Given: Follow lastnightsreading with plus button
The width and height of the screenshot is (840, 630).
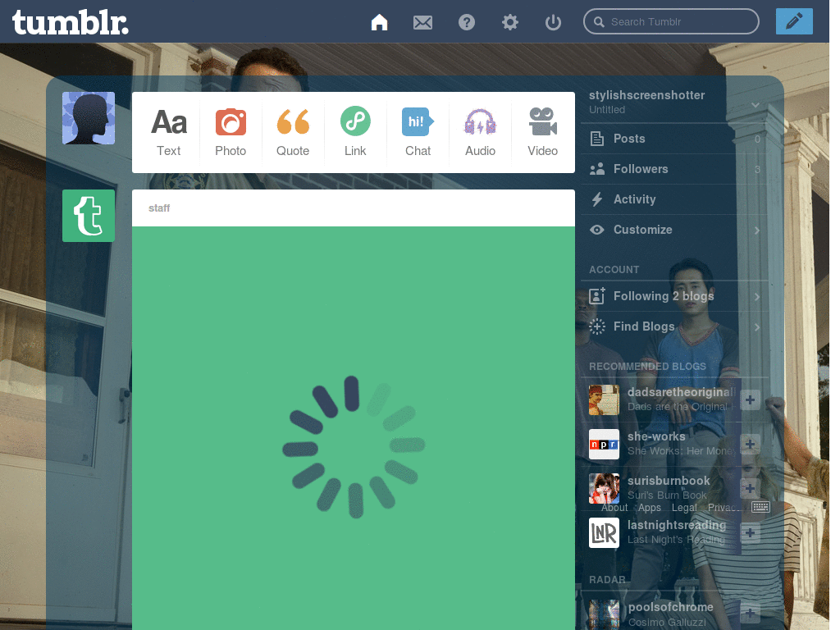Looking at the screenshot, I should (750, 532).
